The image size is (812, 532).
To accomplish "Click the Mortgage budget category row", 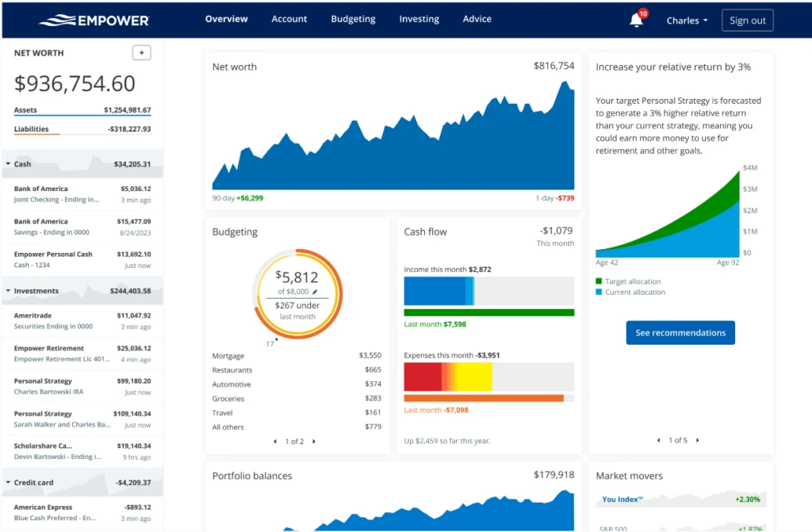I will pos(297,356).
